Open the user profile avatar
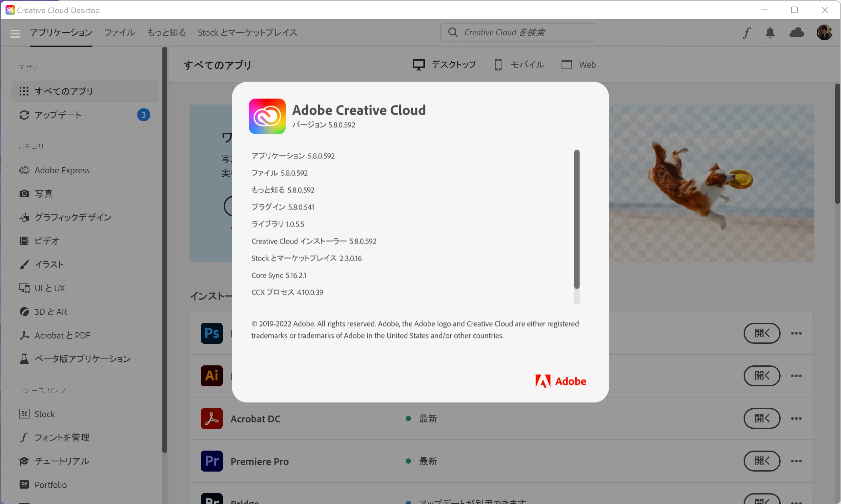 [x=824, y=32]
